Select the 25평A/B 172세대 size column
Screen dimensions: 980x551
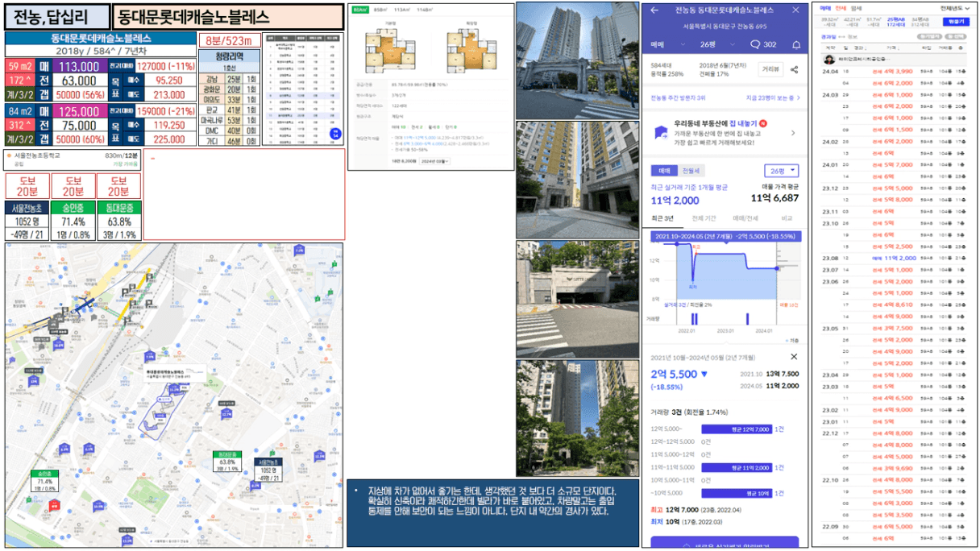click(x=896, y=22)
